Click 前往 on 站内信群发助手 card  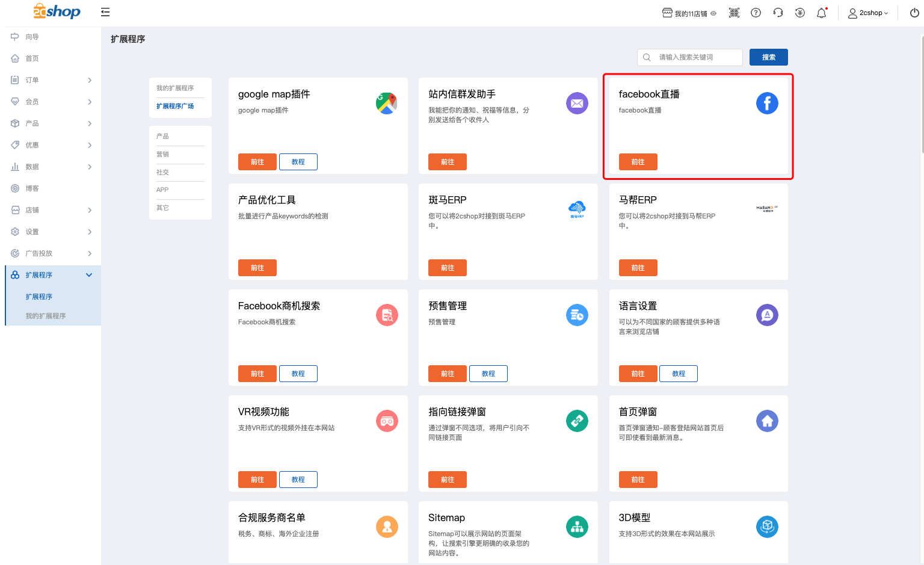tap(448, 162)
